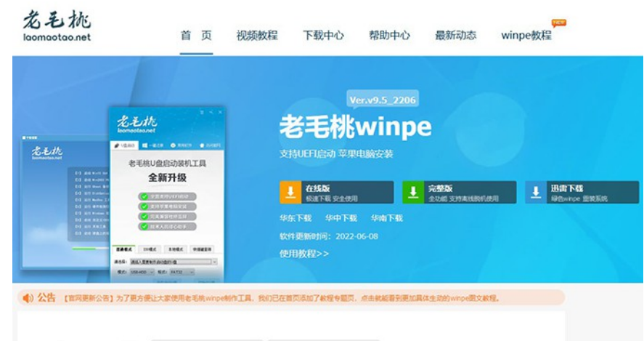
Task: Choose 华南下载 mirror link
Action: [x=386, y=218]
